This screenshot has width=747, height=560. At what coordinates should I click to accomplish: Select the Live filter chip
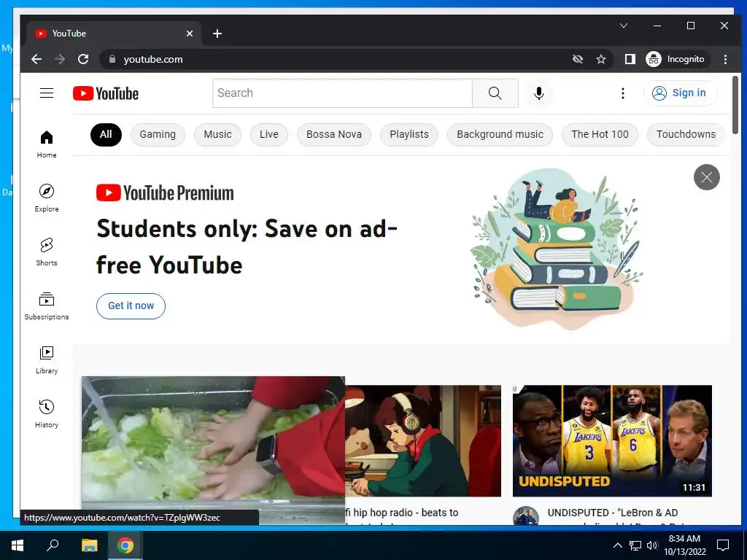click(x=268, y=134)
